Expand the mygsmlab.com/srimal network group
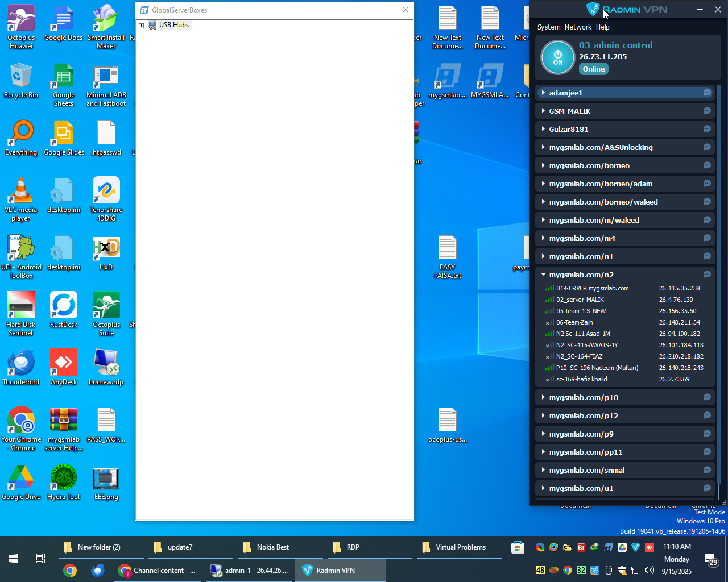The width and height of the screenshot is (728, 582). 544,470
